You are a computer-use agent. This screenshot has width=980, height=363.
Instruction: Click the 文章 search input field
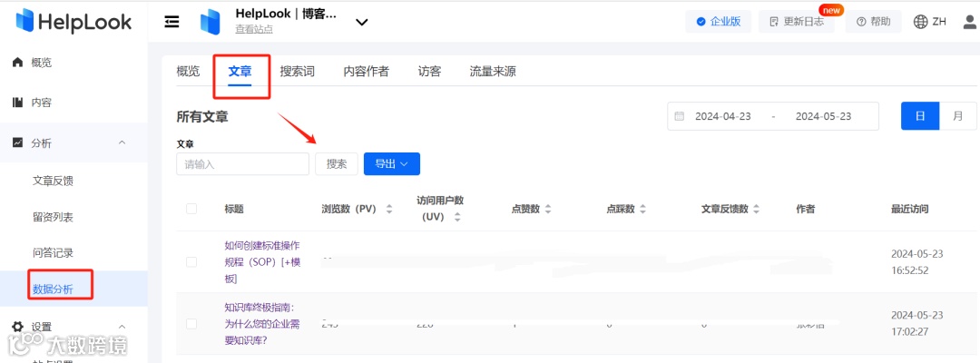[x=242, y=163]
